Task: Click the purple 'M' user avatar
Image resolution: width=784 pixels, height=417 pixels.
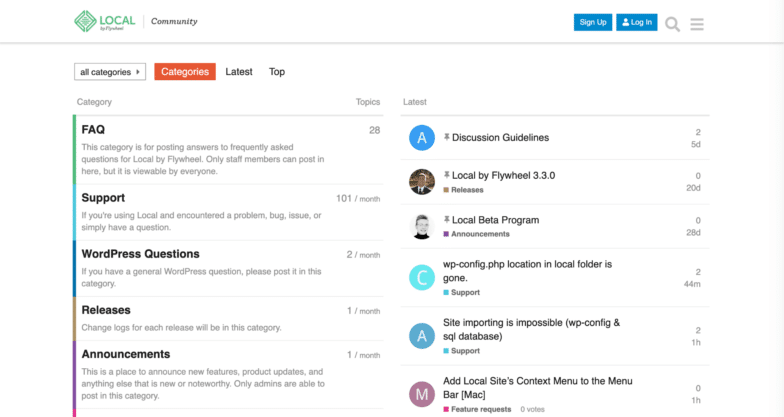Action: point(422,394)
